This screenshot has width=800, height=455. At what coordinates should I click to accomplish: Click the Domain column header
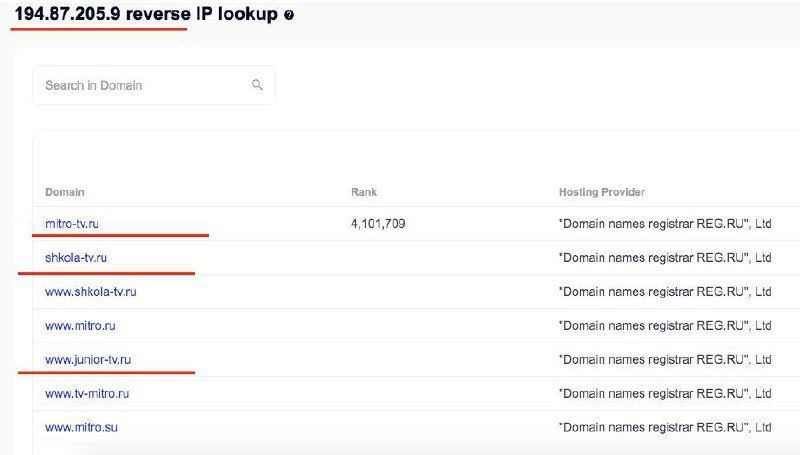click(65, 192)
